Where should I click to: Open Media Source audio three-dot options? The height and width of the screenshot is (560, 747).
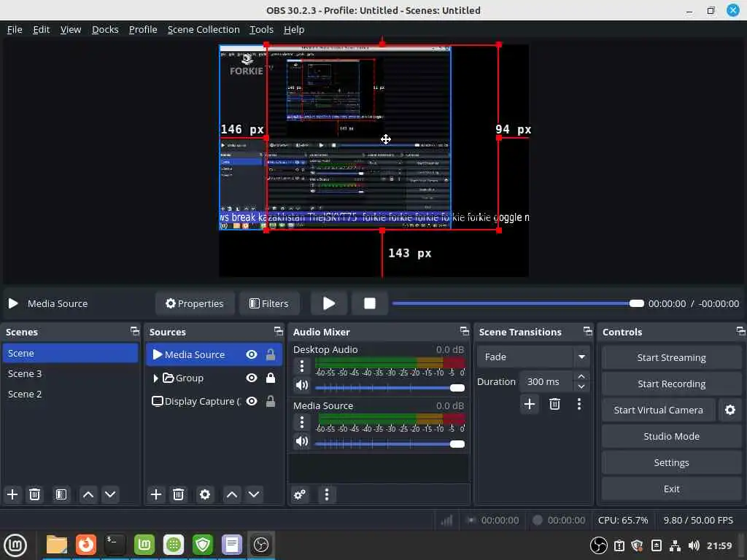[301, 422]
